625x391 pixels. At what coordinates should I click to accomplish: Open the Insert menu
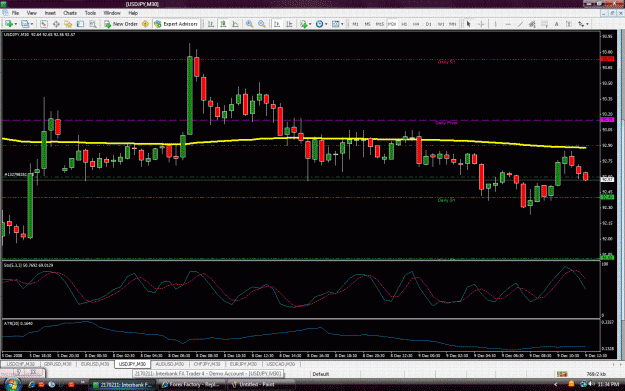[x=50, y=13]
